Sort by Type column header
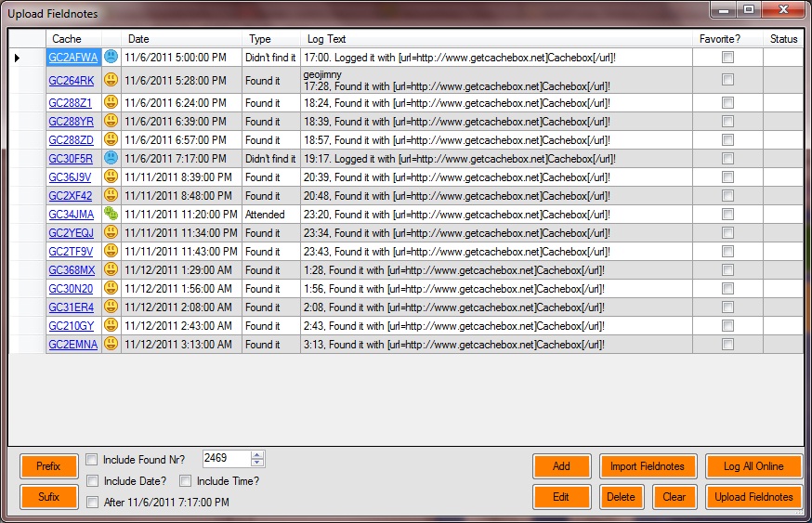Viewport: 812px width, 523px height. tap(271, 39)
